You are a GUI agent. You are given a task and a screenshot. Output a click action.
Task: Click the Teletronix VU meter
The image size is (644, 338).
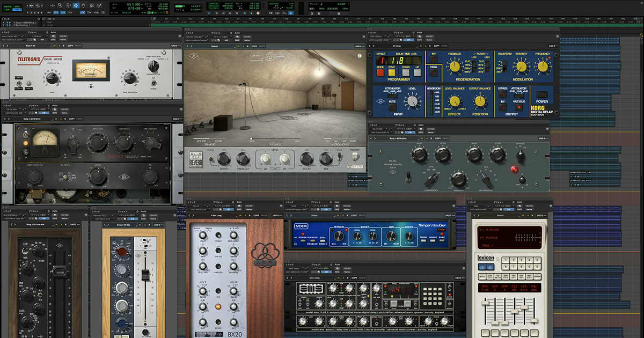(x=91, y=70)
